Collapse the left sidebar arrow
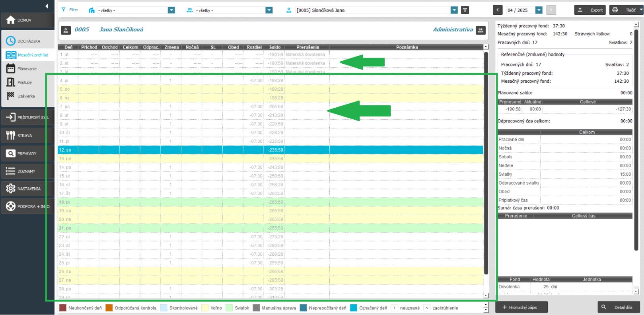Screen dimensions: 644x315 [47, 6]
